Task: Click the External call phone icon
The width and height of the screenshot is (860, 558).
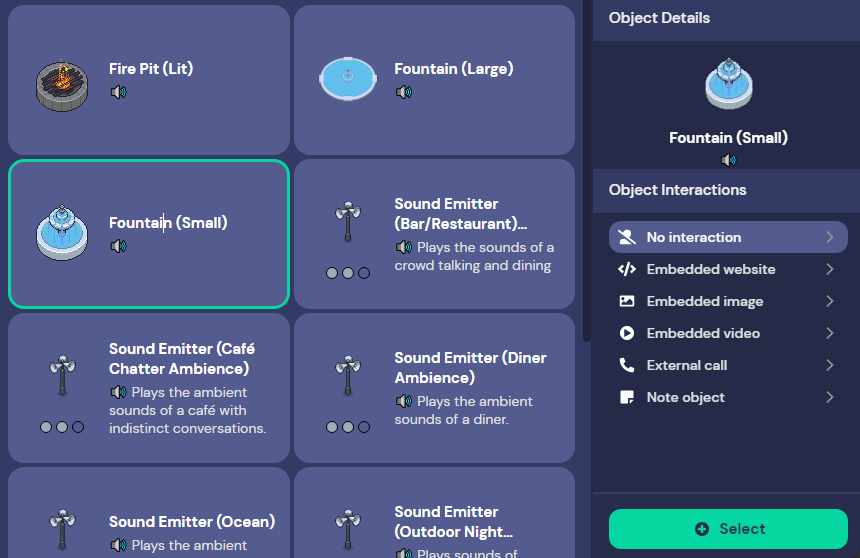Action: coord(627,365)
